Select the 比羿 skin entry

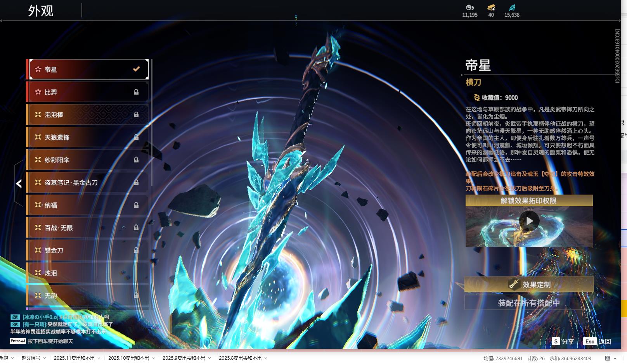(x=88, y=92)
